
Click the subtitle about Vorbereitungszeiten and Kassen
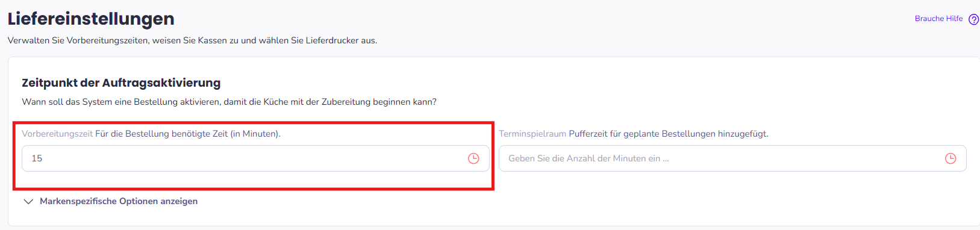point(192,40)
